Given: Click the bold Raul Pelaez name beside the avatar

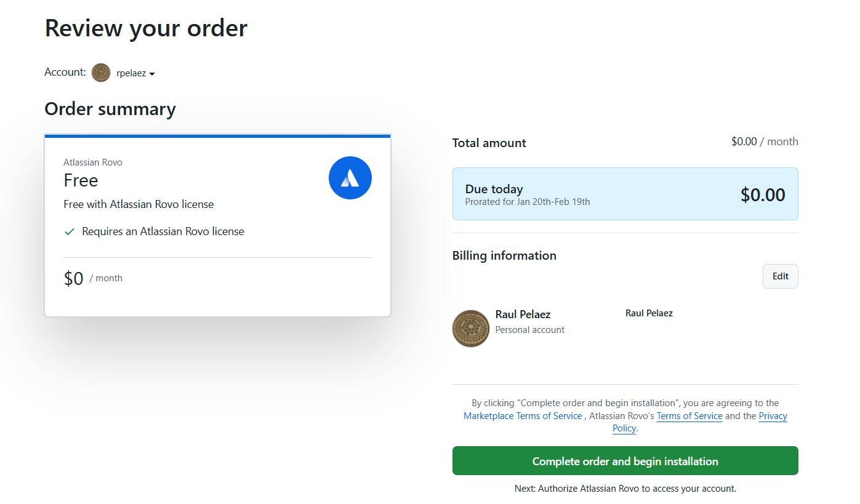Looking at the screenshot, I should [523, 314].
